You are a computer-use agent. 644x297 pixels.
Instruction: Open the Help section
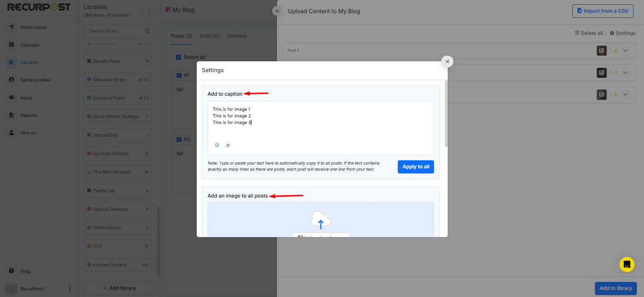(25, 272)
